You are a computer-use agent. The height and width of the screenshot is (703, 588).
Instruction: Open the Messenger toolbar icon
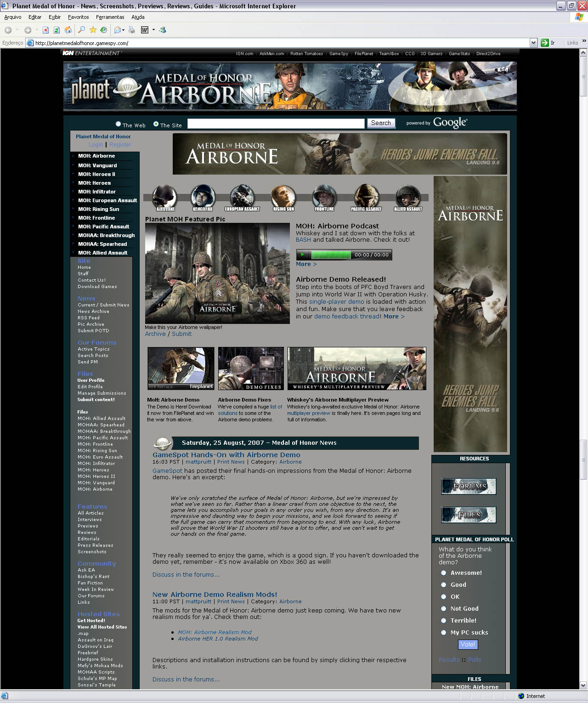tap(163, 30)
